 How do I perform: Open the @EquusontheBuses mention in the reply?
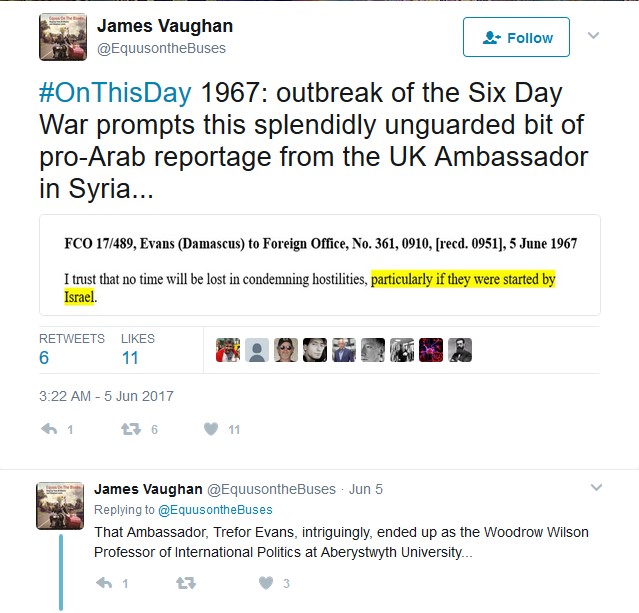tap(215, 509)
